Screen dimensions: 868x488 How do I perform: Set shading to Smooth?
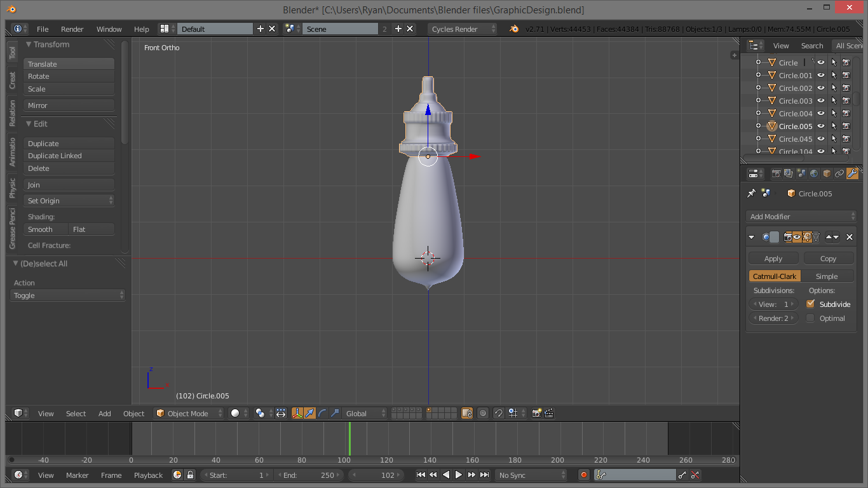click(46, 229)
